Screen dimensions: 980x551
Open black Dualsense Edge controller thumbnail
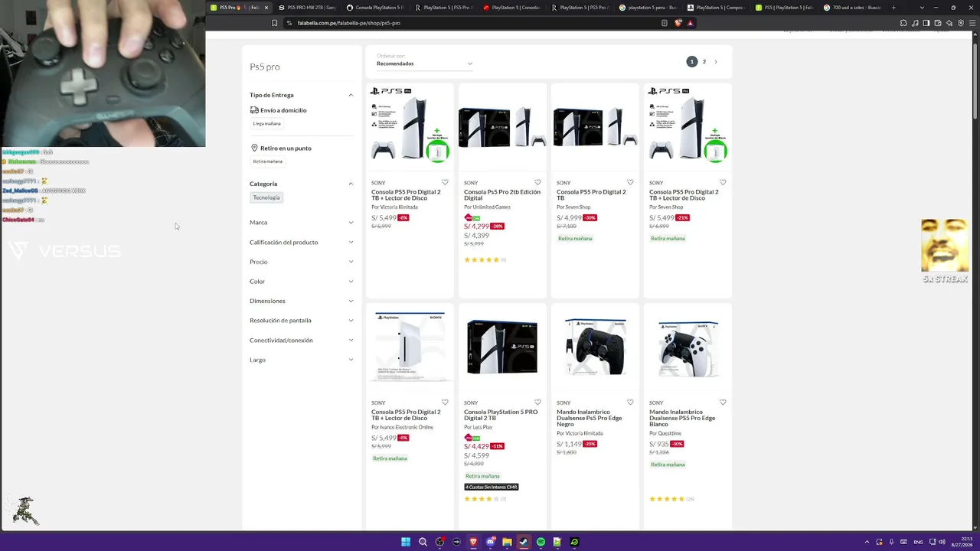click(595, 348)
